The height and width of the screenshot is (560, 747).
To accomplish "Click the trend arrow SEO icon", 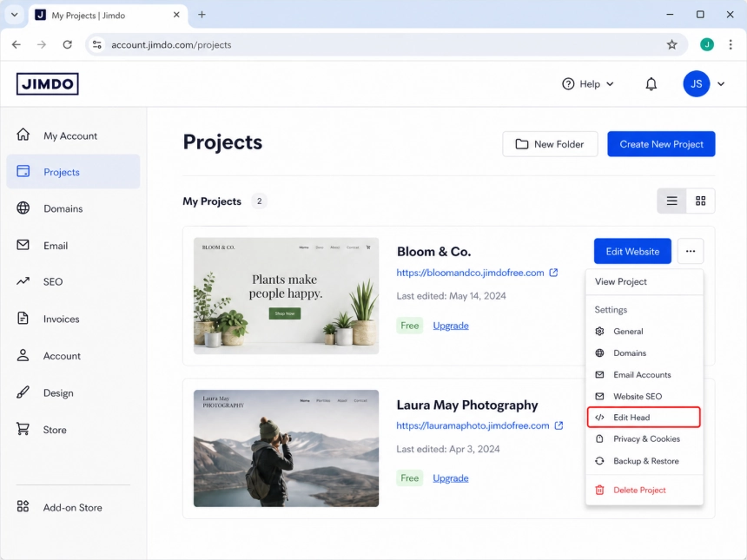I will pyautogui.click(x=23, y=281).
